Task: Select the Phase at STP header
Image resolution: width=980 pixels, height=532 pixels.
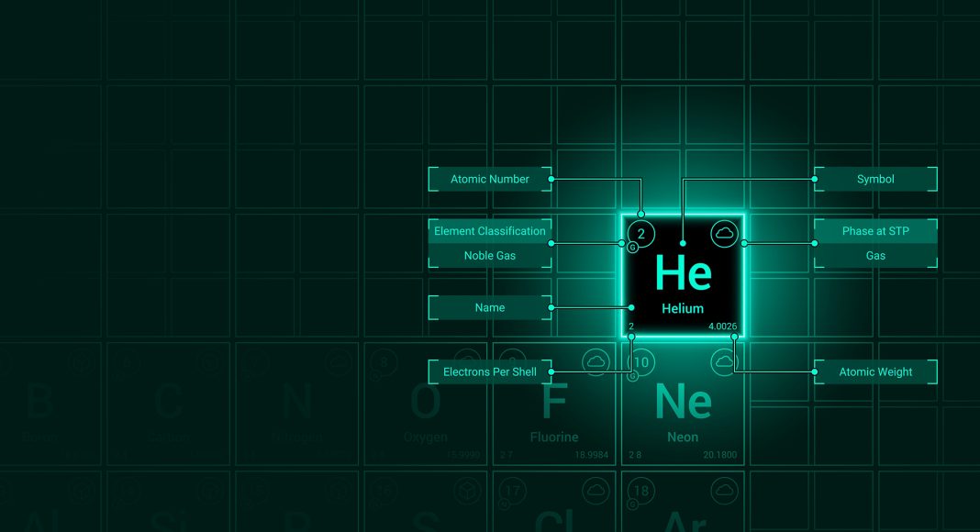Action: (875, 231)
